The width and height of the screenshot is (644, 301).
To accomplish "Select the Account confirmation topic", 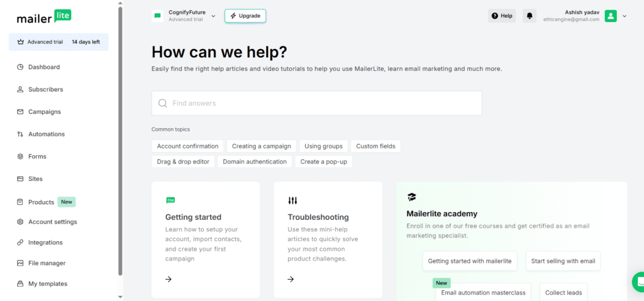I will (187, 146).
